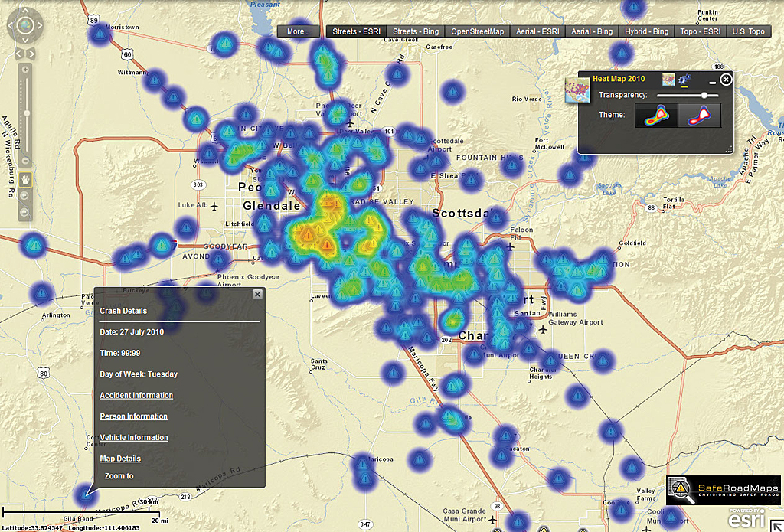Open the Heat Map settings gear icon

684,80
